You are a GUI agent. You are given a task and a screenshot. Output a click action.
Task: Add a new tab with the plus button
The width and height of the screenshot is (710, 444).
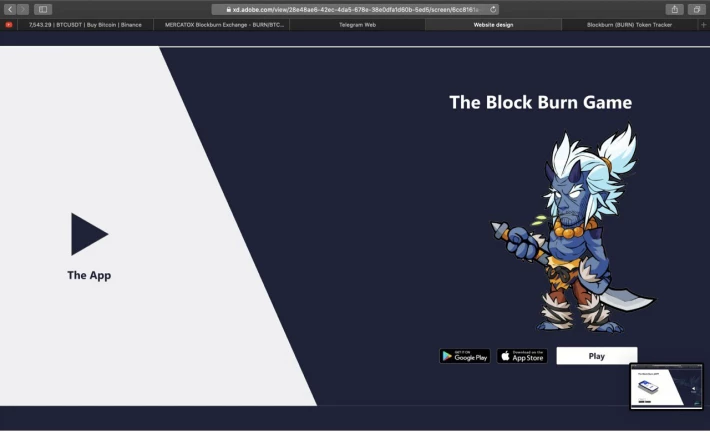tap(704, 25)
